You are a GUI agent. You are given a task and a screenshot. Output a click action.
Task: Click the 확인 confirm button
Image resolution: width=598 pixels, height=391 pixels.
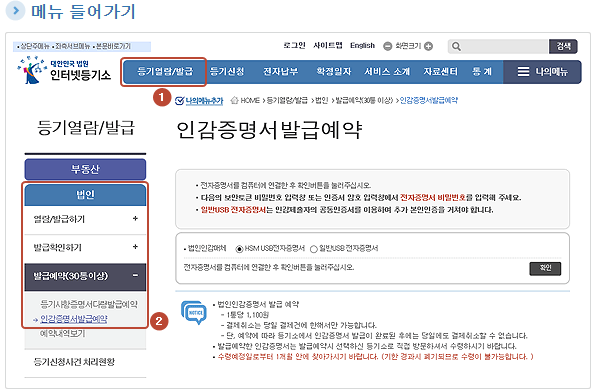click(545, 269)
